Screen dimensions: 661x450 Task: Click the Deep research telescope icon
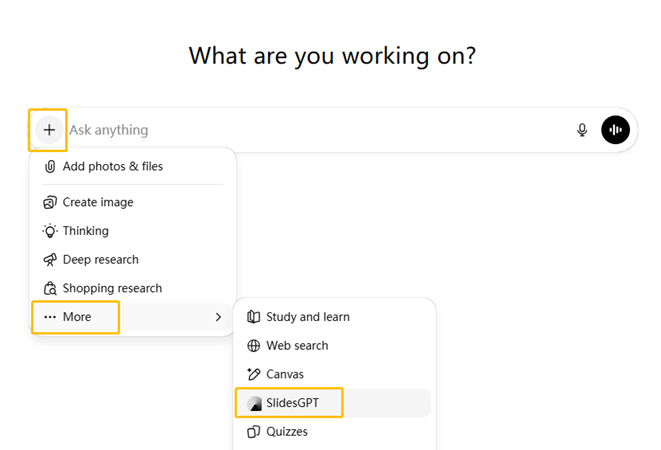(50, 260)
